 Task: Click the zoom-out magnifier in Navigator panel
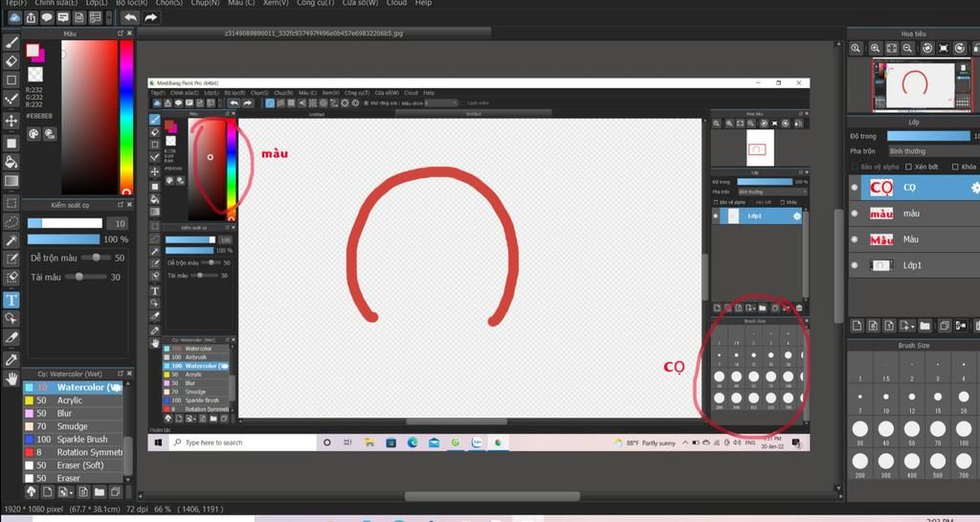coord(908,48)
